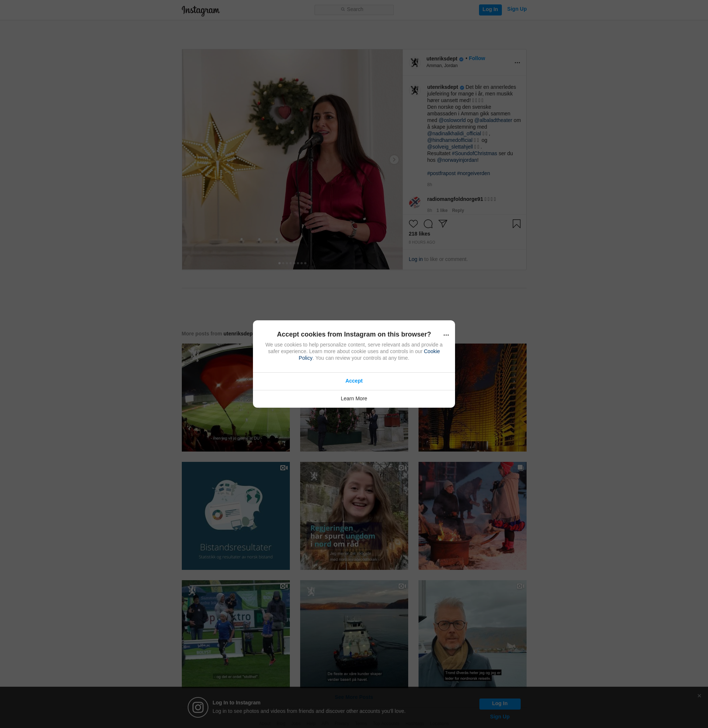Click the share paper plane icon
Screen dimensions: 708x728
click(442, 223)
